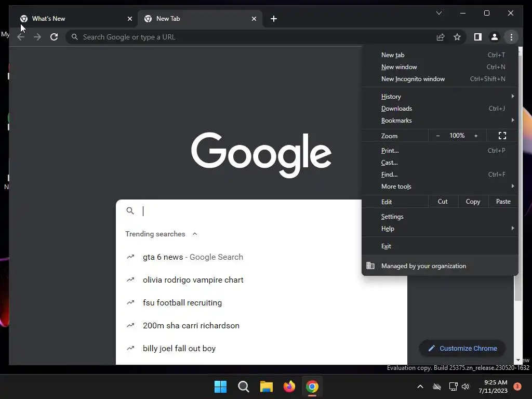Click the search icon in Google search box
The width and height of the screenshot is (532, 399).
point(130,211)
